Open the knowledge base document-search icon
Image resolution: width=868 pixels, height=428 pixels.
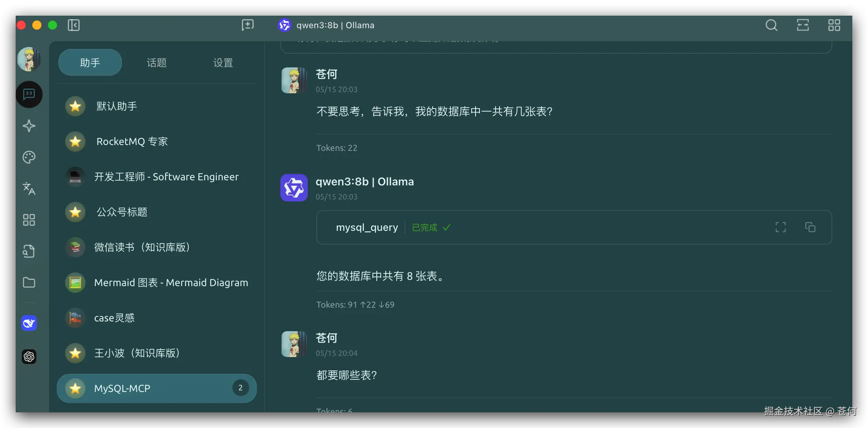(29, 251)
